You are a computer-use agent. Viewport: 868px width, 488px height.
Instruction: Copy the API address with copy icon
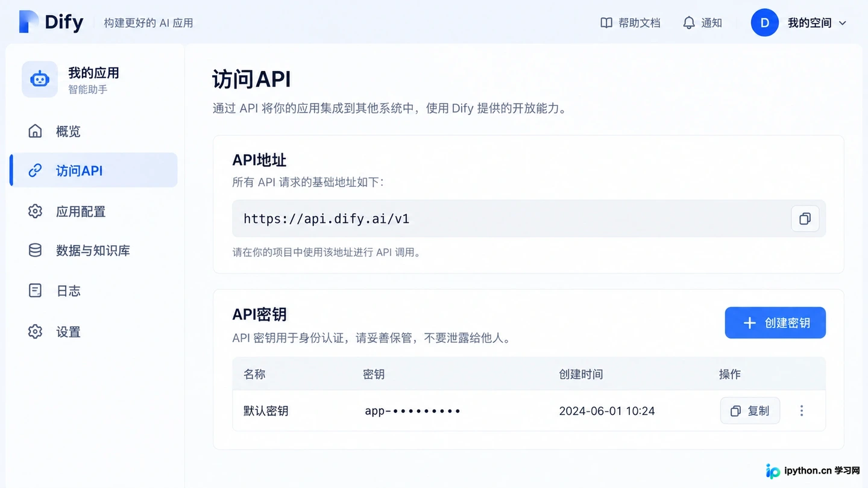pyautogui.click(x=805, y=219)
